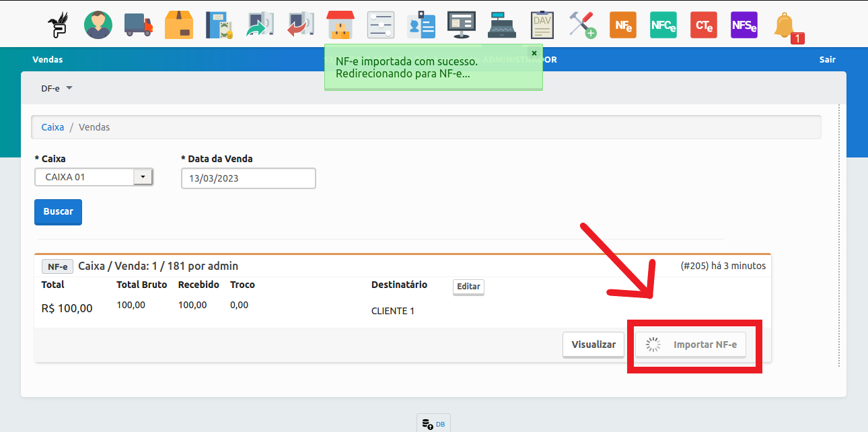
Task: Click the cash register icon
Action: (501, 25)
